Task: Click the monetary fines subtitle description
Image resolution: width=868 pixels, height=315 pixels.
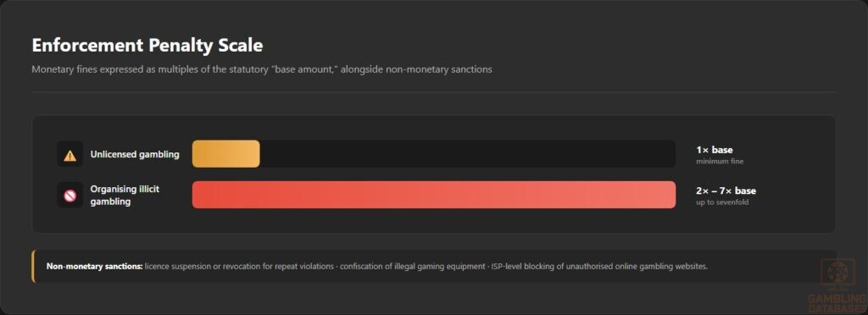Action: [x=262, y=69]
